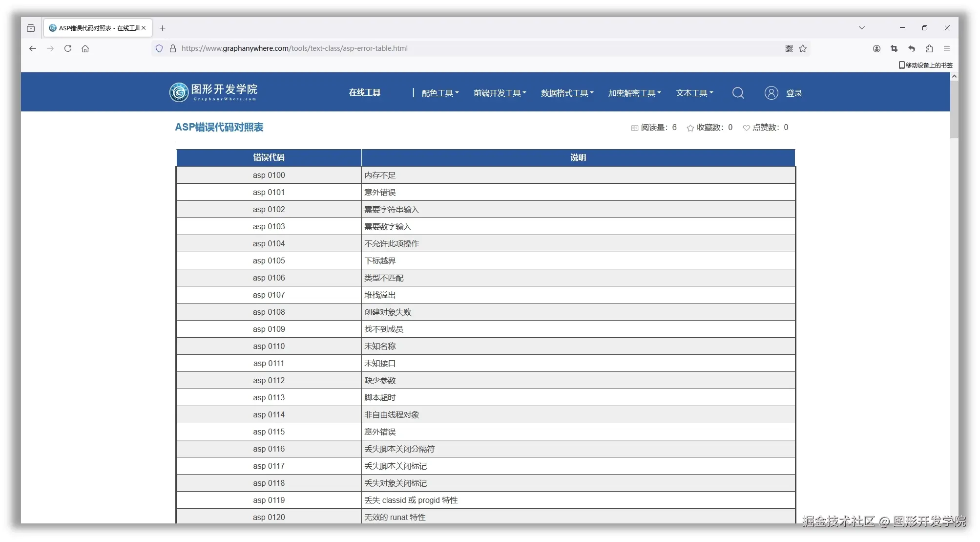Click the Firefox account profile icon

876,48
